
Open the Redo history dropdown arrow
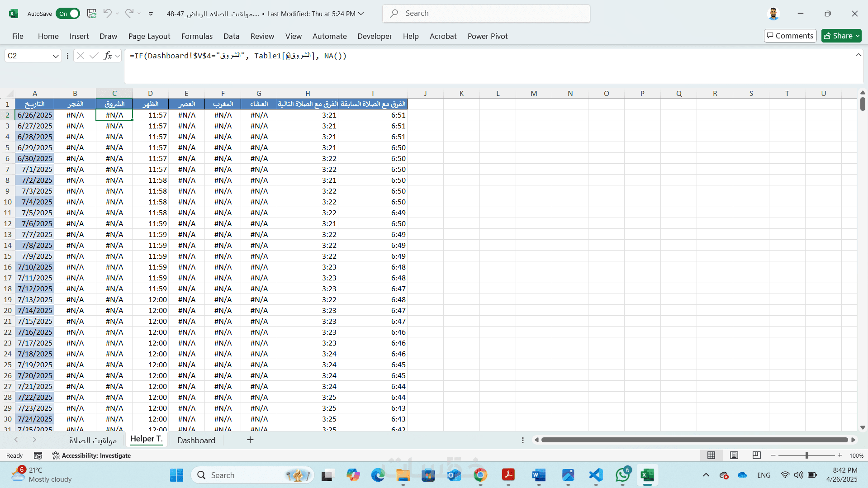[139, 14]
